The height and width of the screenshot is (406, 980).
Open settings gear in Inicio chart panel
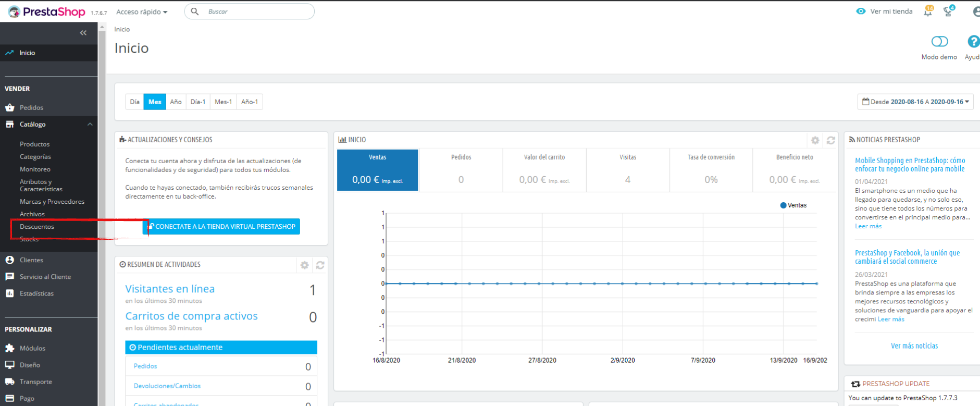[x=815, y=140]
